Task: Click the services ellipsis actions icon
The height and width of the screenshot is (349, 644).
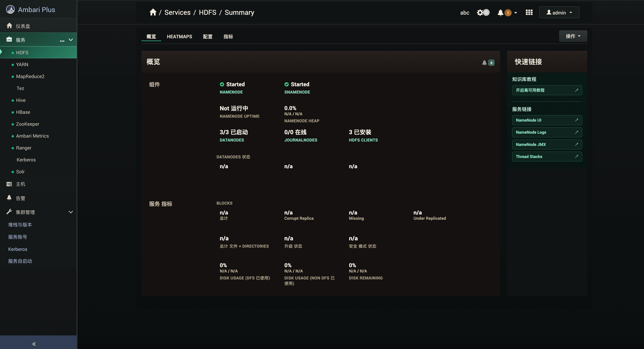Action: click(62, 41)
